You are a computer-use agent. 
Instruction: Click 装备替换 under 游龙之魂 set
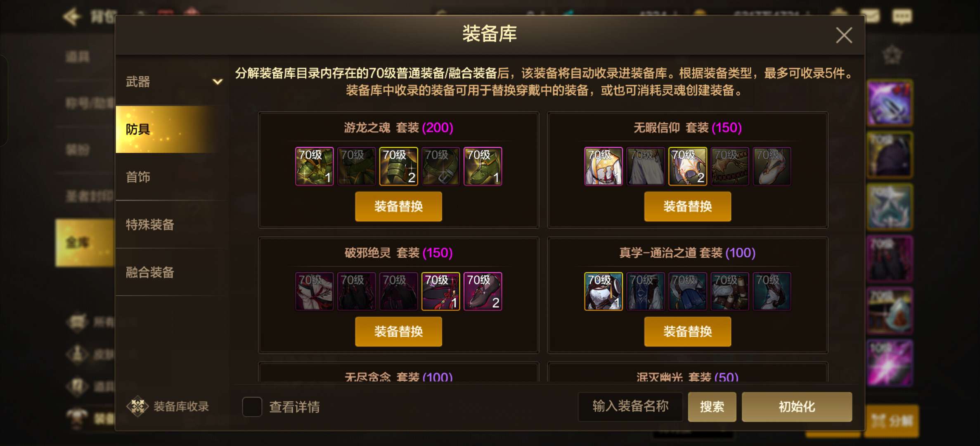pos(398,206)
